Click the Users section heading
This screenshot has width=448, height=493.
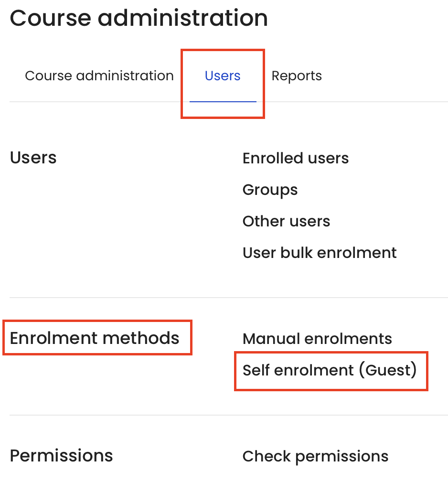pyautogui.click(x=33, y=157)
